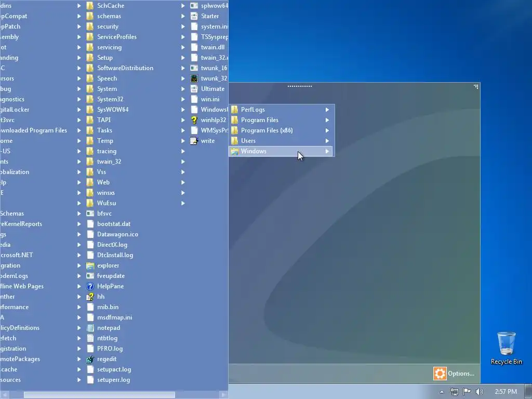Click the fveupdate executable icon
The width and height of the screenshot is (532, 399).
90,276
